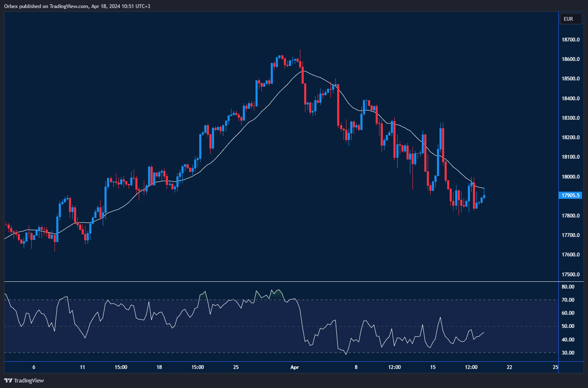The height and width of the screenshot is (388, 588).
Task: Click the 18 date label on time axis
Action: (x=159, y=367)
